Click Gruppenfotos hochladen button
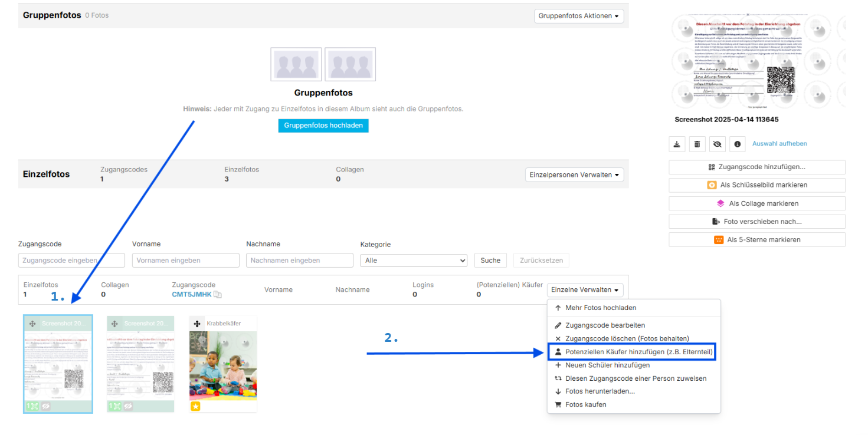 323,126
